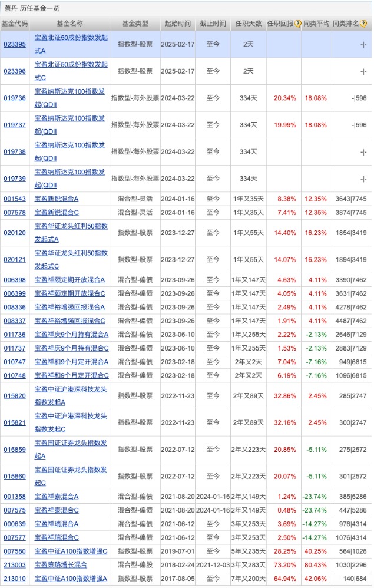374x588 pixels.
Task: Click the 任职天数 column header
Action: pos(249,24)
